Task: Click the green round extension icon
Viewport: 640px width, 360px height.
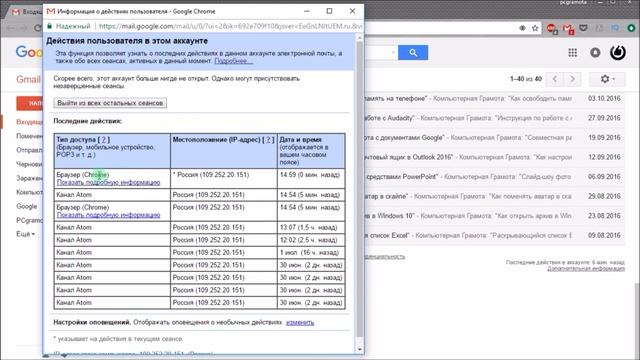Action: pyautogui.click(x=631, y=28)
